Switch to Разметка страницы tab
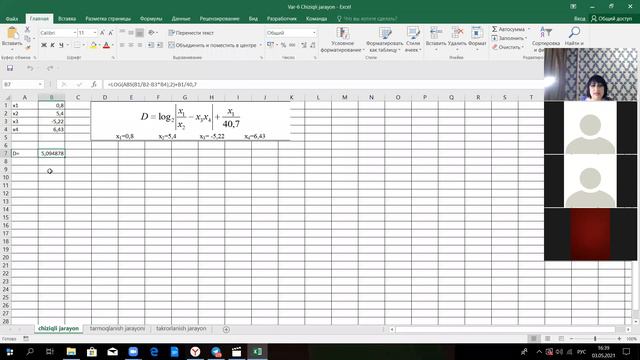Viewport: 640px width, 360px height. [108, 19]
